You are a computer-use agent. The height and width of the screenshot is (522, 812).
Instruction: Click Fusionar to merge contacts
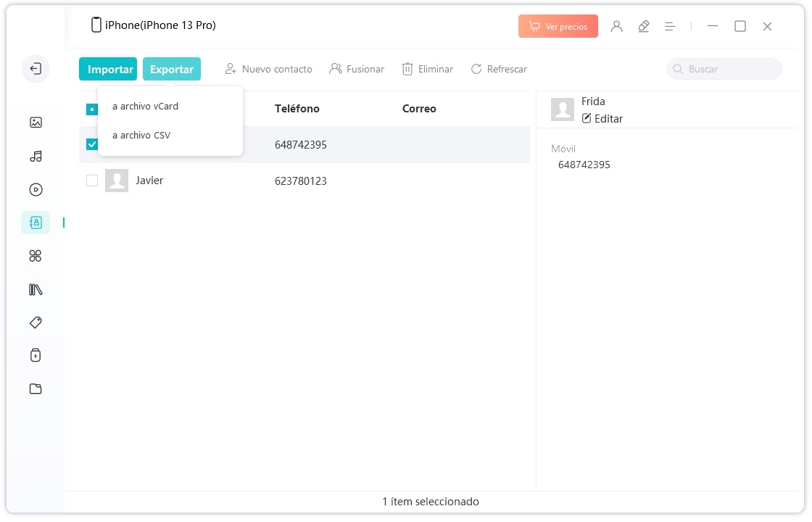[x=357, y=70]
